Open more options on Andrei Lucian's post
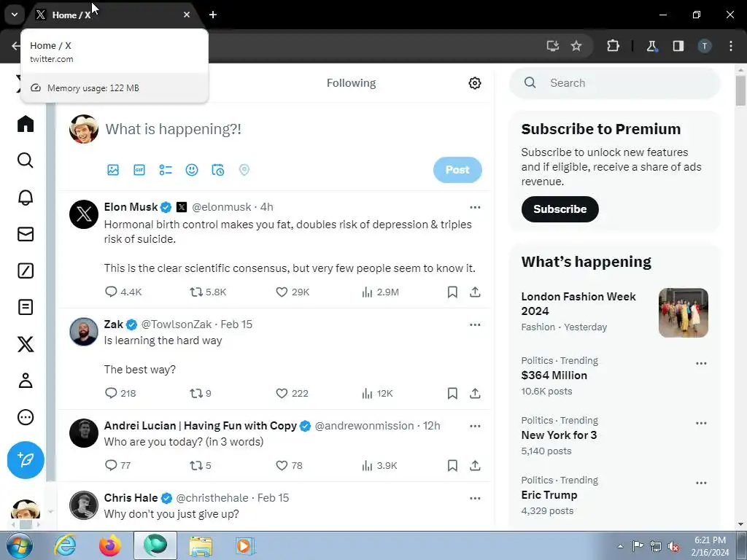The height and width of the screenshot is (560, 747). tap(475, 426)
